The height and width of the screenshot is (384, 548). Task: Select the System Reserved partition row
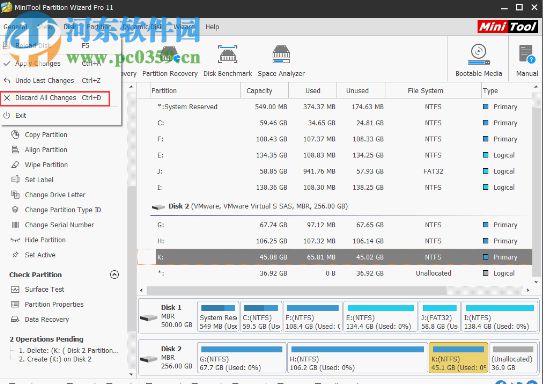(x=341, y=107)
